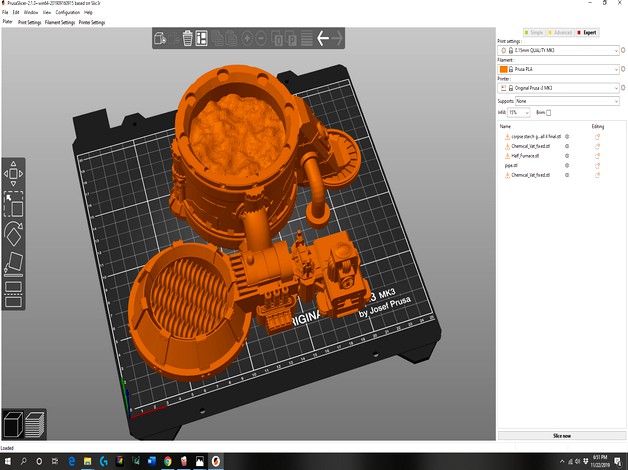Image resolution: width=628 pixels, height=470 pixels.
Task: Click the Layers editing icon in top toolbar
Action: click(307, 38)
